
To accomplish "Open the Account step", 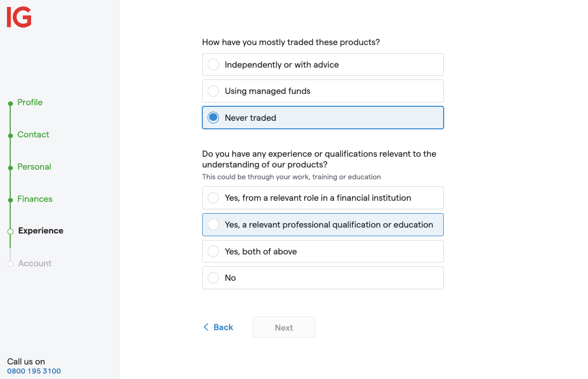I will (x=35, y=264).
